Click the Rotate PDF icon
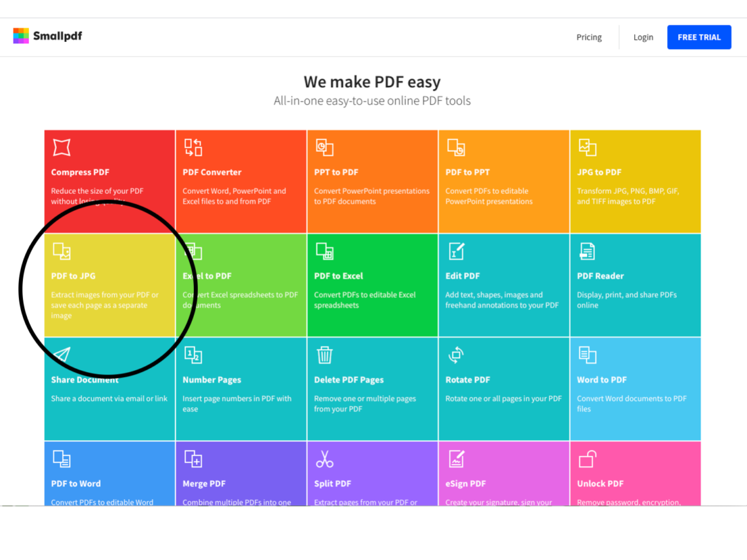The image size is (747, 560). (x=457, y=355)
